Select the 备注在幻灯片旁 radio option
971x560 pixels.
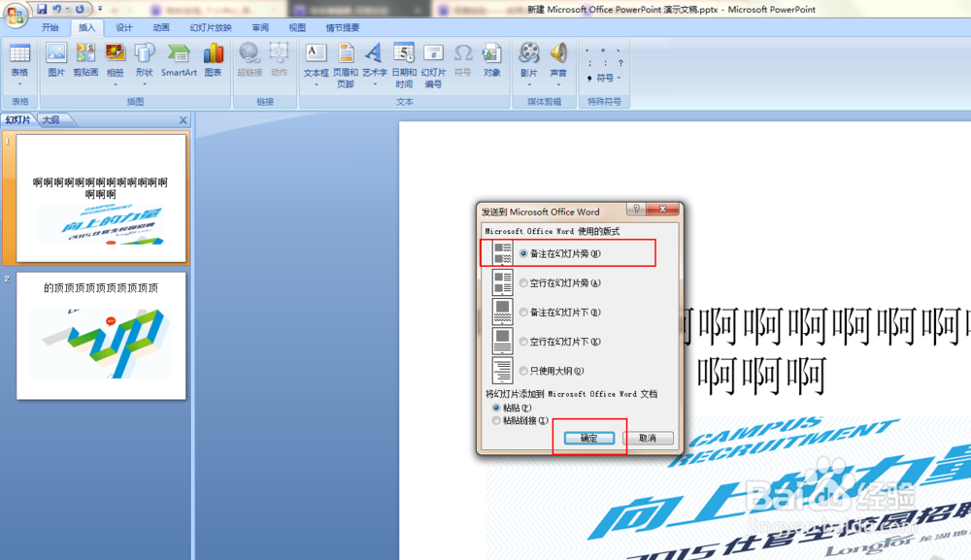coord(522,253)
